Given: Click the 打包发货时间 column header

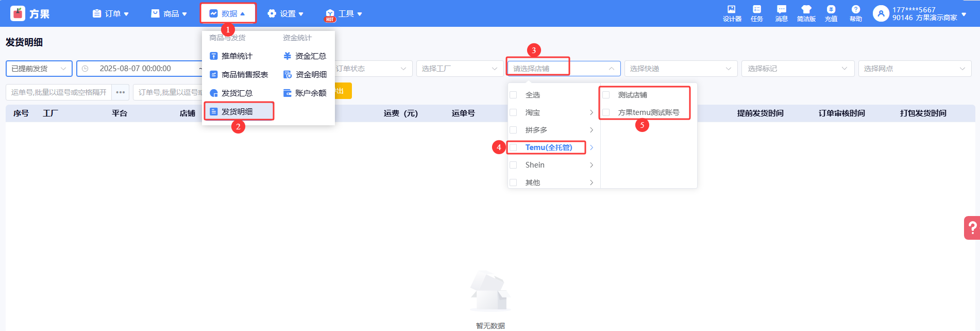Looking at the screenshot, I should [x=923, y=113].
